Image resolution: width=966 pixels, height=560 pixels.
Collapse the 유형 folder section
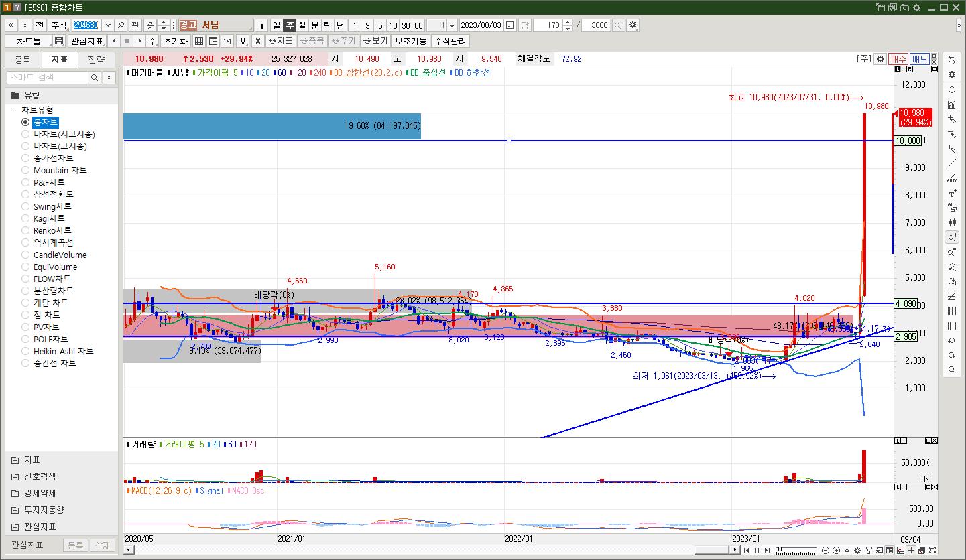pos(15,95)
